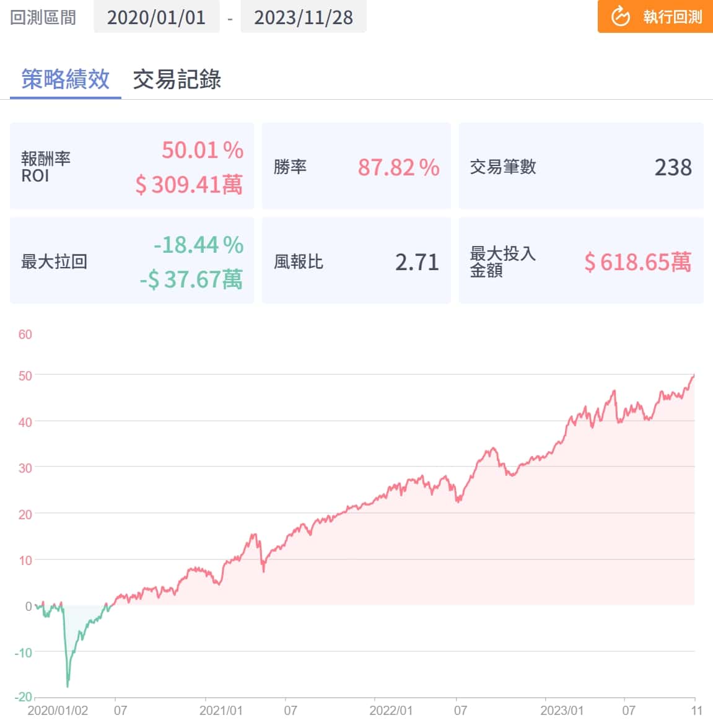
Task: Select the 策略績效 tab
Action: 65,79
